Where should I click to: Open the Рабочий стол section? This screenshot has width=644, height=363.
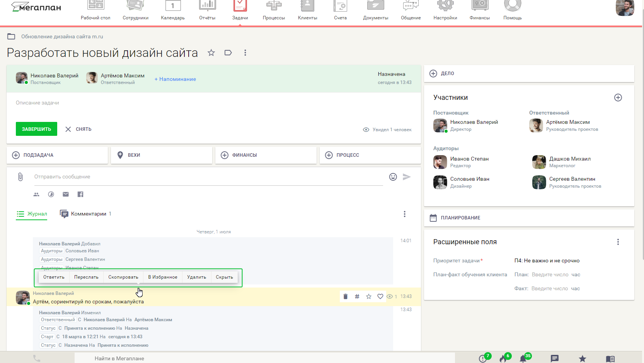tap(95, 11)
